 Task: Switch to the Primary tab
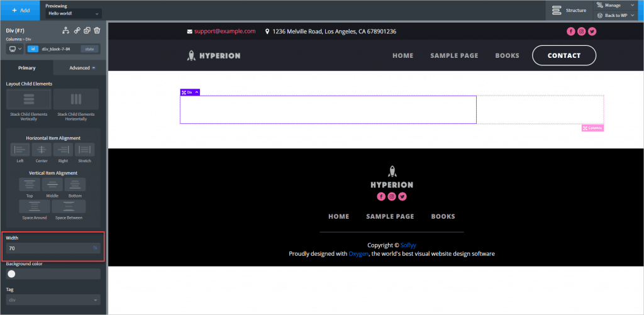pyautogui.click(x=27, y=68)
